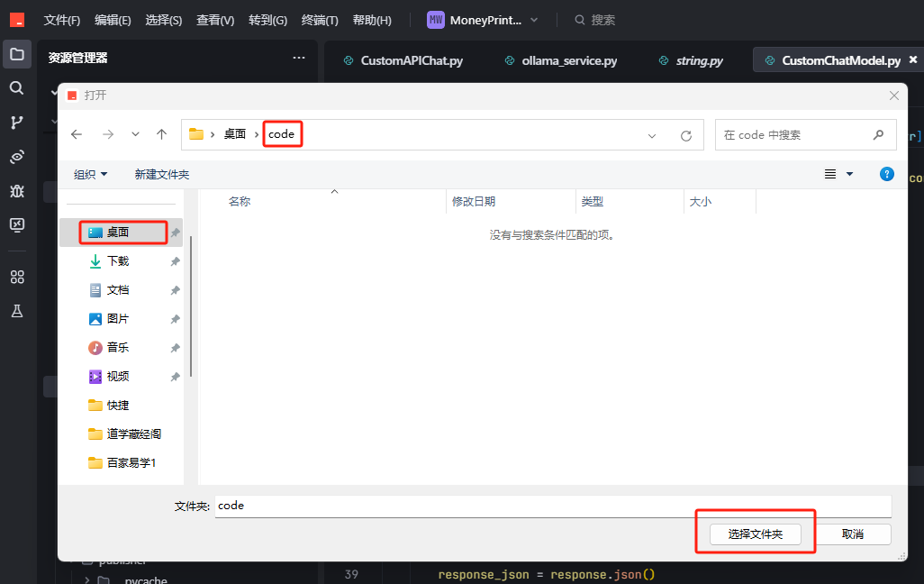Go forward in the open dialog
Image resolution: width=924 pixels, height=584 pixels.
(x=108, y=134)
